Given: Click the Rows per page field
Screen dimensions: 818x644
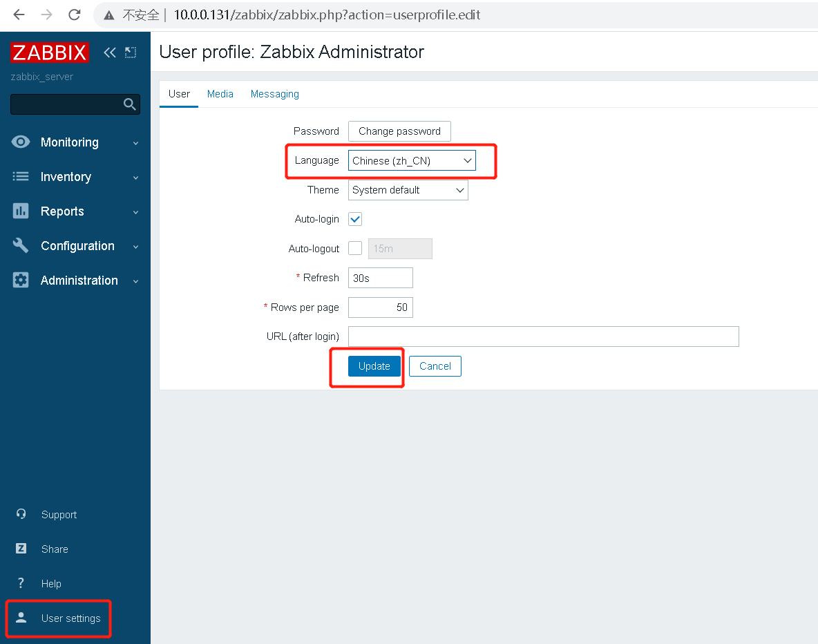Looking at the screenshot, I should (380, 307).
